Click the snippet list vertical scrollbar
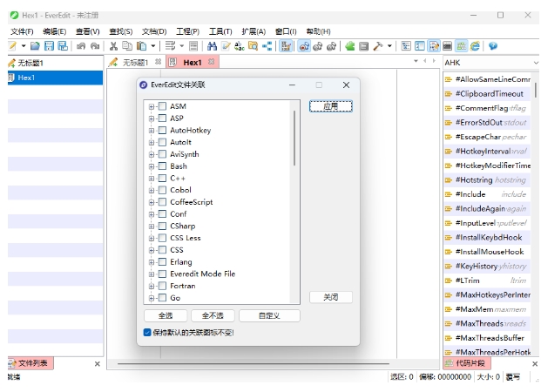 click(x=536, y=90)
